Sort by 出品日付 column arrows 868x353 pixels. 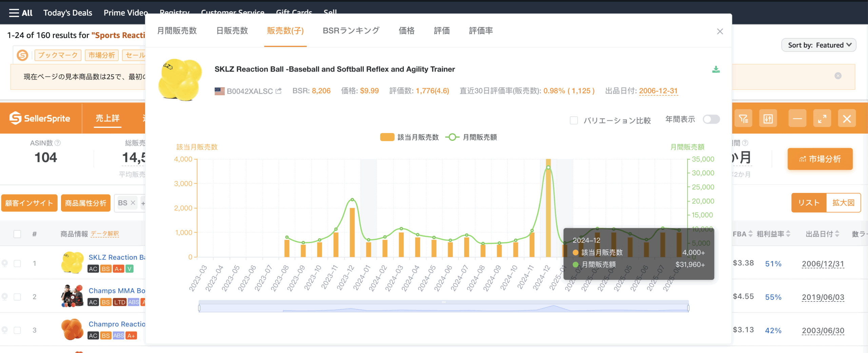coord(837,234)
